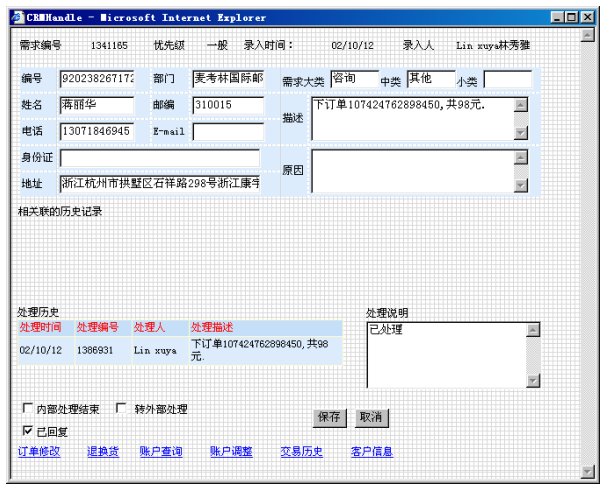Open the 账户查询 link
The width and height of the screenshot is (609, 490).
click(161, 452)
